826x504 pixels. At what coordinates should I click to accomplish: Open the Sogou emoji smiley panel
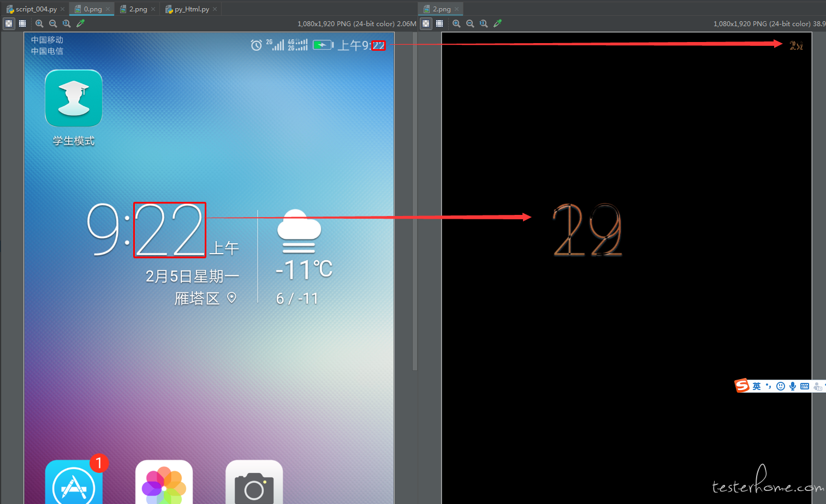coord(781,386)
